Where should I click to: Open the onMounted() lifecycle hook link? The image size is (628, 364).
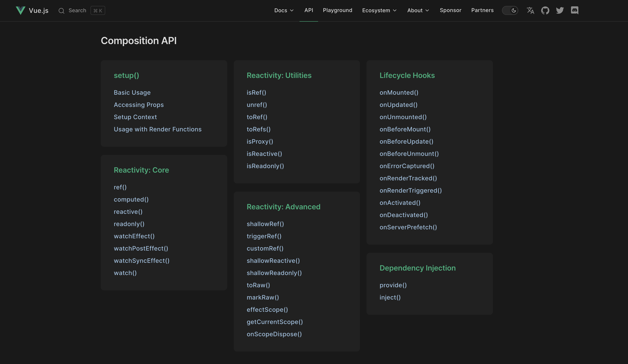point(399,93)
